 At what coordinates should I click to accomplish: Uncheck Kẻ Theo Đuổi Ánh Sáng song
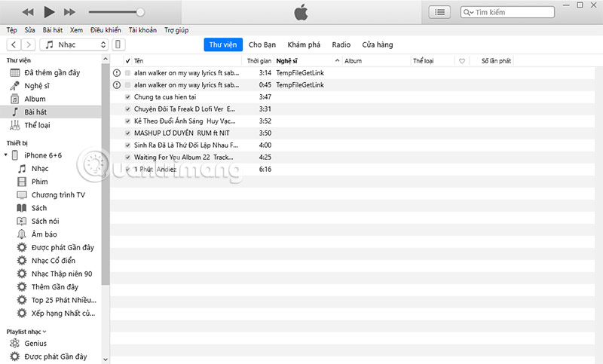(x=127, y=121)
